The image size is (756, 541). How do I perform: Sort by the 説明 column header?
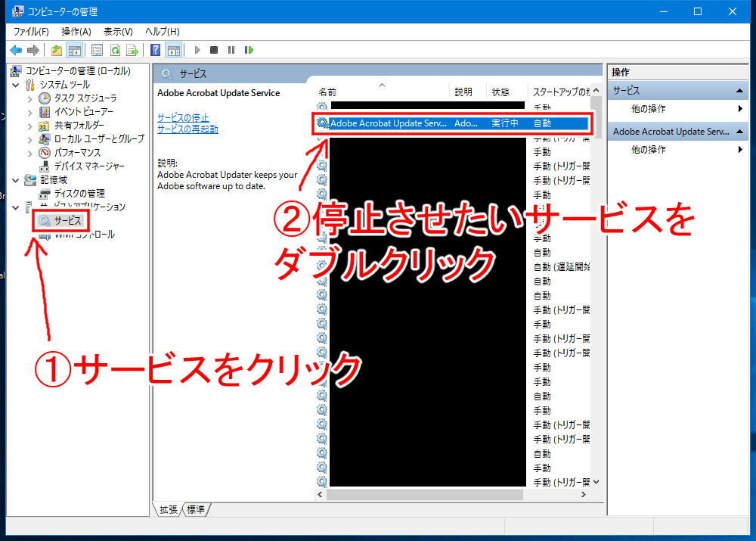point(463,92)
